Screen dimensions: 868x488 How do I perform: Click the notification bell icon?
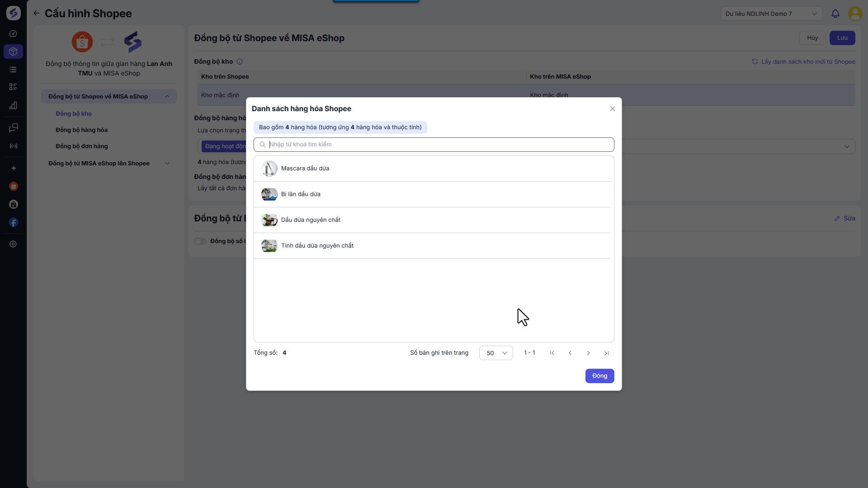[835, 14]
